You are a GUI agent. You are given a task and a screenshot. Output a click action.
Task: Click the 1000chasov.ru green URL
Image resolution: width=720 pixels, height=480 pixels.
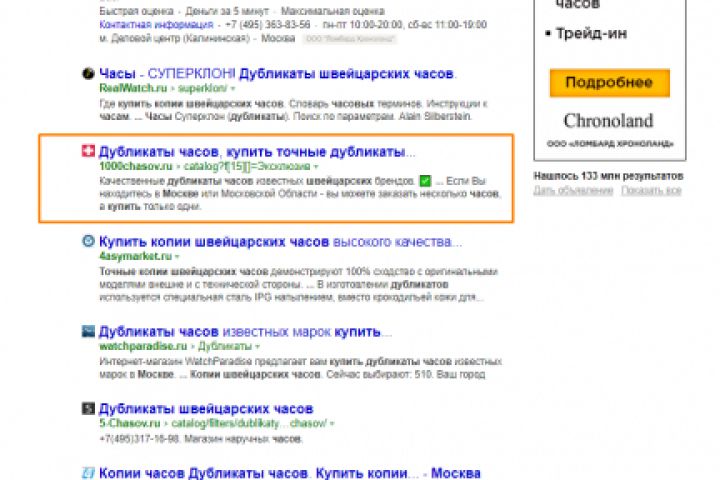(x=135, y=166)
